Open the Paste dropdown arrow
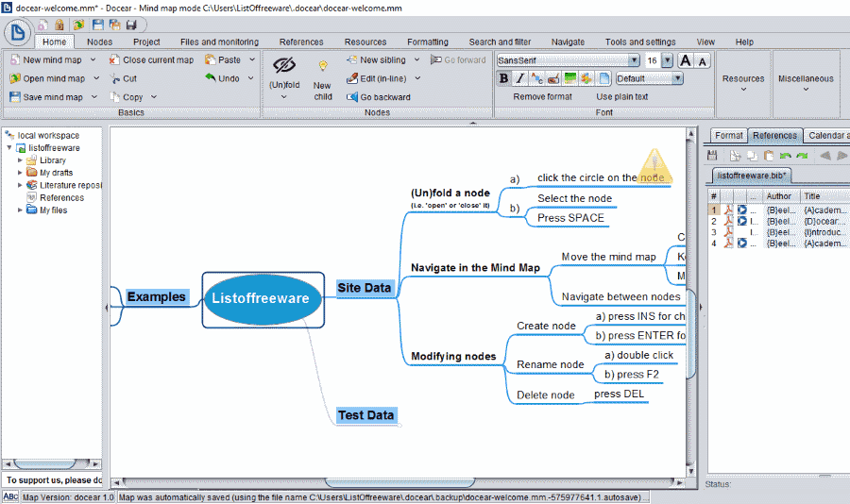The image size is (850, 504). [252, 59]
